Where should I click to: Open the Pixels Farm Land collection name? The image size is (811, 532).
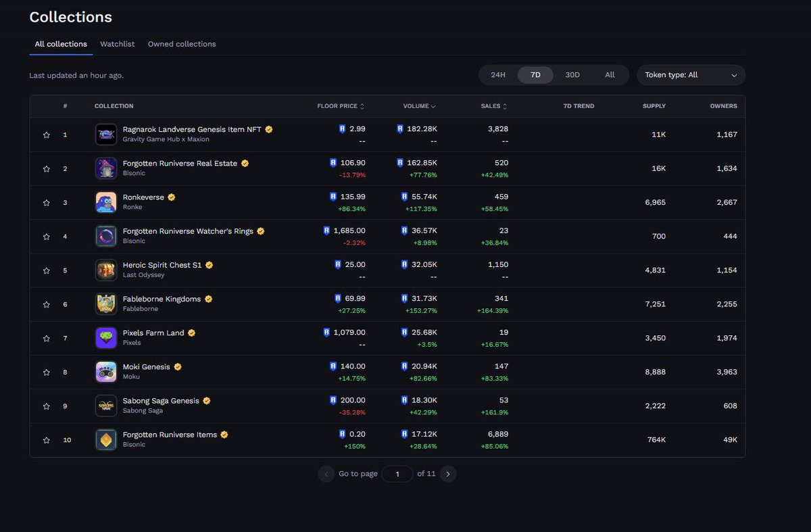pyautogui.click(x=153, y=333)
